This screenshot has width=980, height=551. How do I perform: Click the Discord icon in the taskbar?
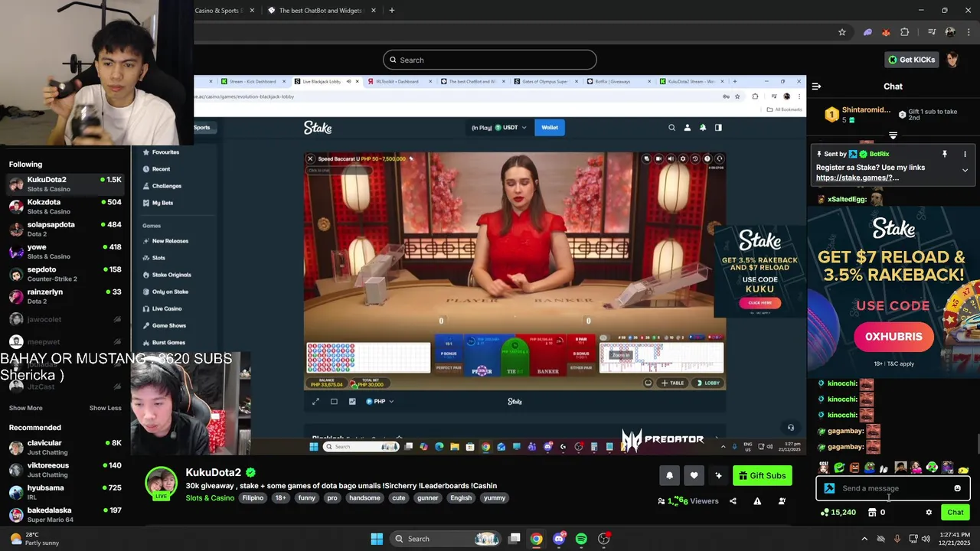tap(559, 539)
